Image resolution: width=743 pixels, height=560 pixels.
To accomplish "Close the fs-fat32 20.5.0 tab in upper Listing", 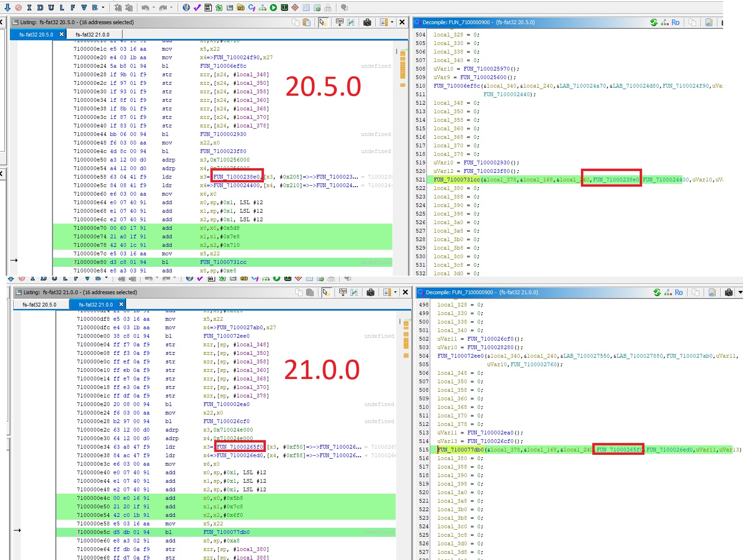I will pos(62,34).
